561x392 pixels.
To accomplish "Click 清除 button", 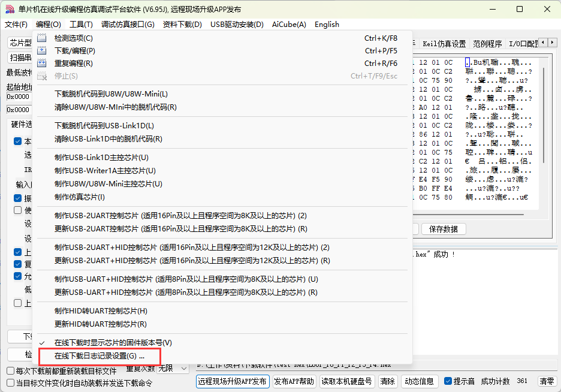I will [387, 382].
